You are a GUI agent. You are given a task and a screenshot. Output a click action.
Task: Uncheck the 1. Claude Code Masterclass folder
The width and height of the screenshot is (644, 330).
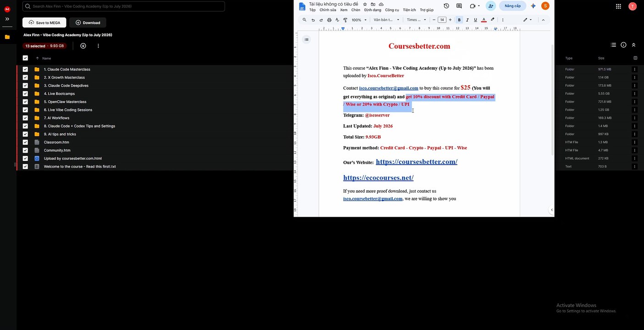25,69
